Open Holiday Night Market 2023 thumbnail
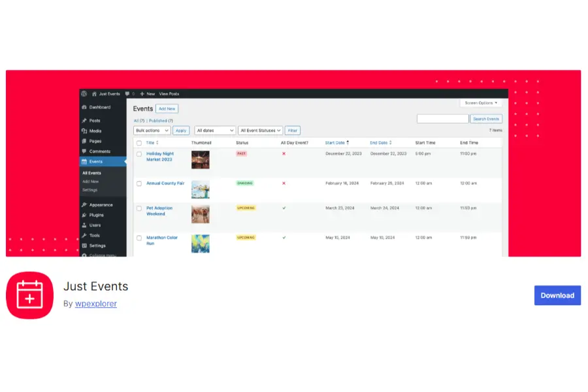 (x=201, y=160)
